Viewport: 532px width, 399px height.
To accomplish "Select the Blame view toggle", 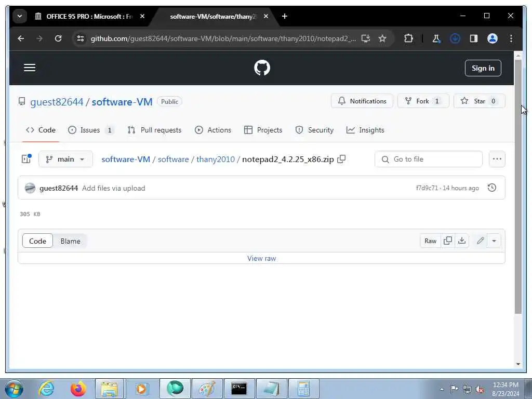I will 70,241.
